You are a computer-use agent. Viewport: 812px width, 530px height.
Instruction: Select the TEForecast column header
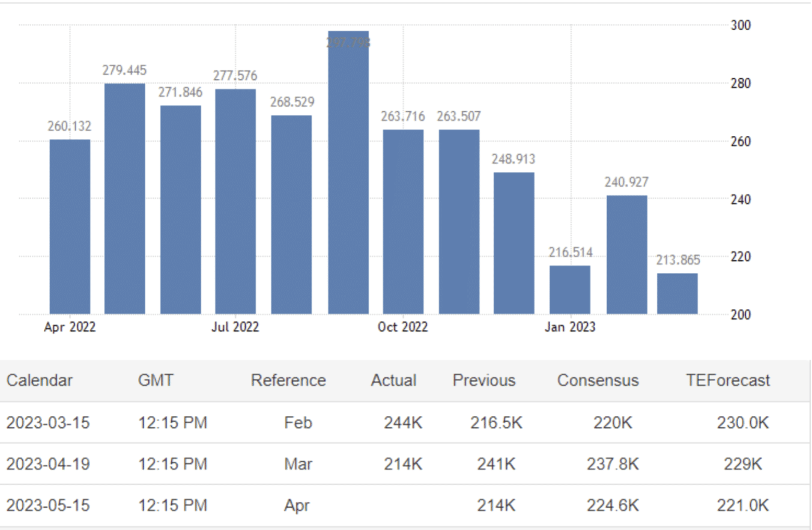pos(728,380)
